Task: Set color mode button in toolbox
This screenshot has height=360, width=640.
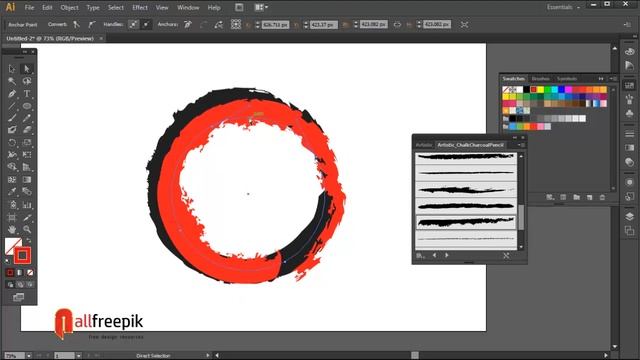Action: (x=10, y=272)
